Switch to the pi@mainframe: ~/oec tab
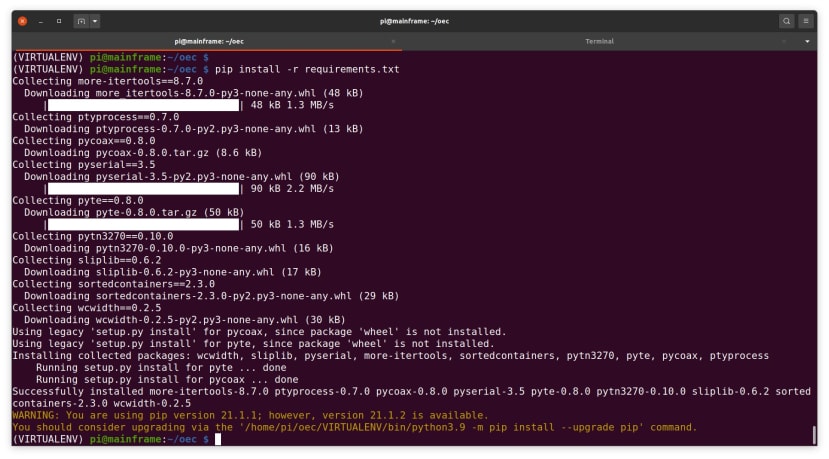 [x=209, y=41]
